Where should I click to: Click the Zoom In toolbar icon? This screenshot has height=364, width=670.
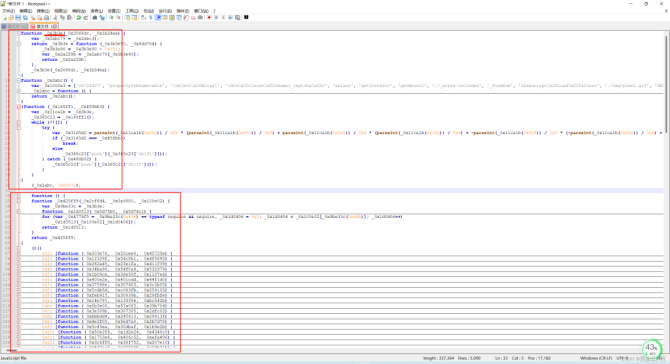(111, 18)
